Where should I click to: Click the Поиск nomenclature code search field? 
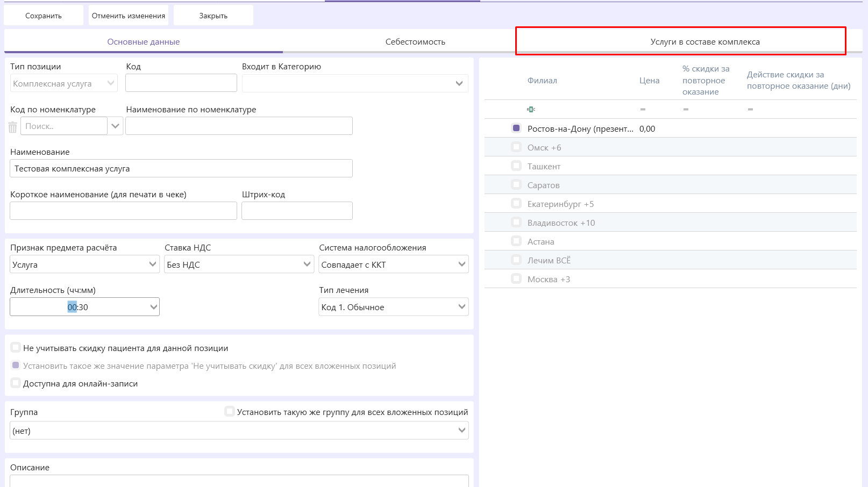[64, 126]
